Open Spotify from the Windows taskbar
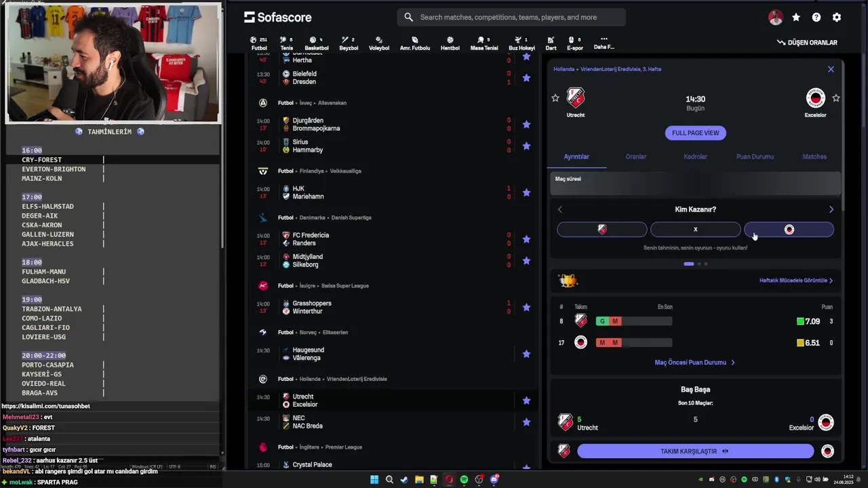The width and height of the screenshot is (868, 488). click(x=464, y=480)
